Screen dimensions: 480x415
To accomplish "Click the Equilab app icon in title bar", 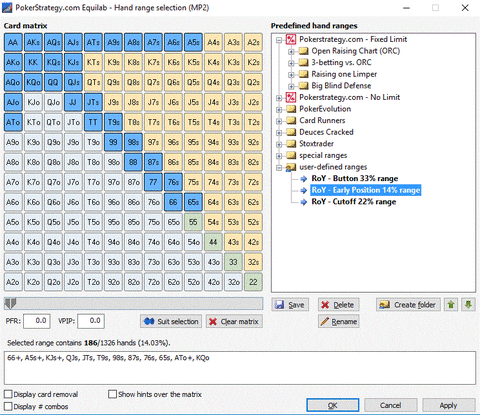I will [x=7, y=7].
